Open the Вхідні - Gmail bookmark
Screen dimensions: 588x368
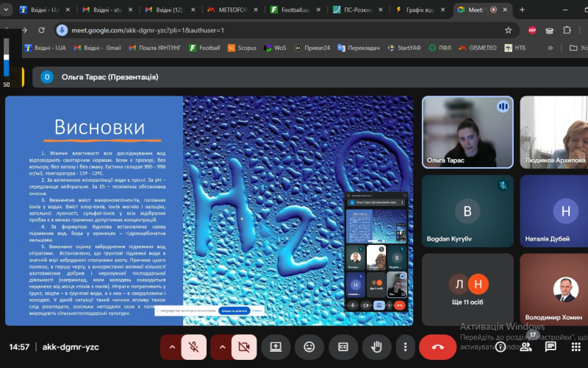(98, 48)
